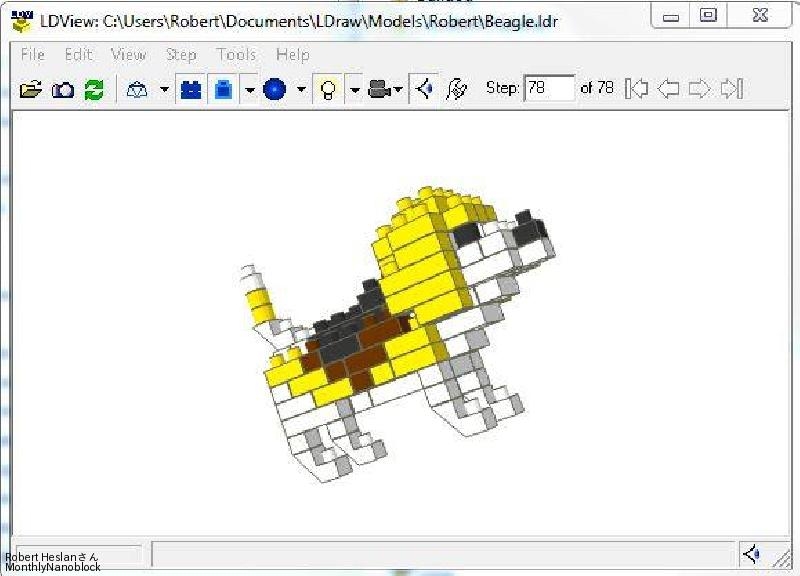
Task: Open the Tools menu
Action: tap(236, 55)
